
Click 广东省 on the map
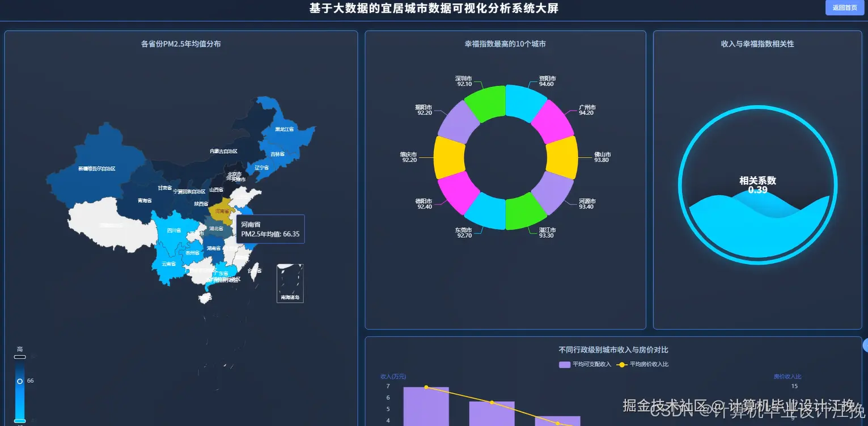pyautogui.click(x=220, y=273)
